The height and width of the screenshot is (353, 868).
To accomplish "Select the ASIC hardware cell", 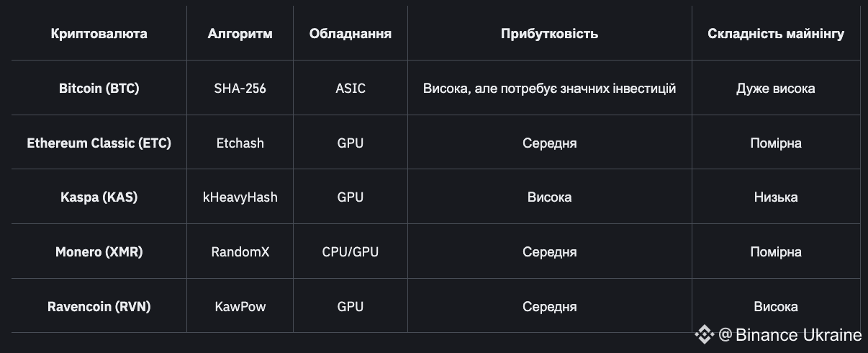I will click(x=351, y=89).
